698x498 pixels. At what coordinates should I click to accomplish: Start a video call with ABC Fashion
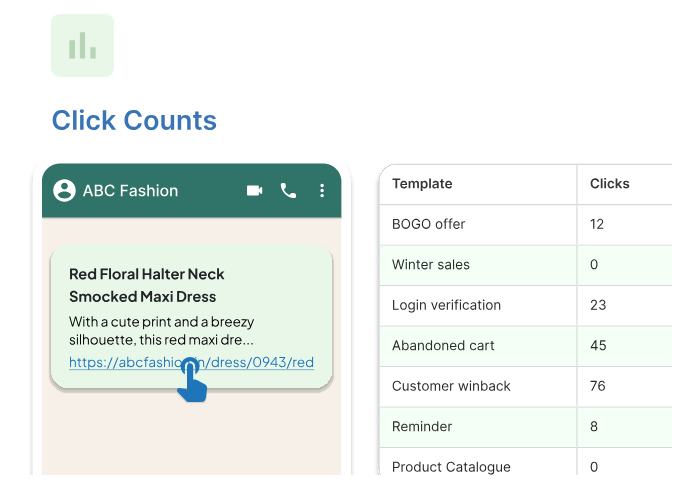tap(255, 190)
